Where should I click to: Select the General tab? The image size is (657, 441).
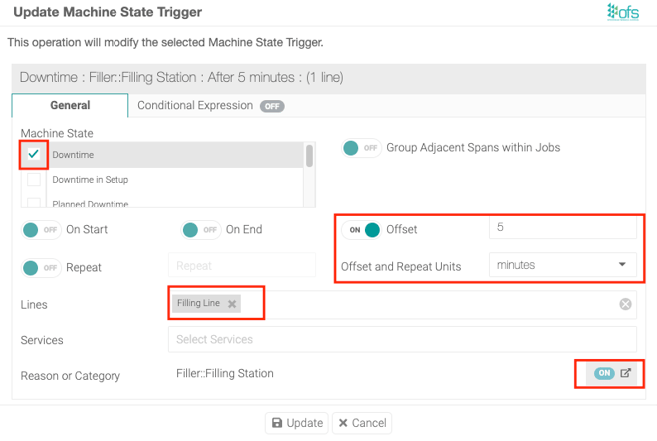pyautogui.click(x=70, y=105)
